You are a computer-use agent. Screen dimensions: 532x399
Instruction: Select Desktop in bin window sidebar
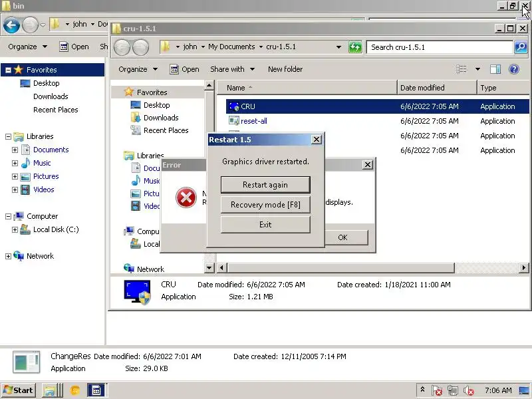[46, 83]
